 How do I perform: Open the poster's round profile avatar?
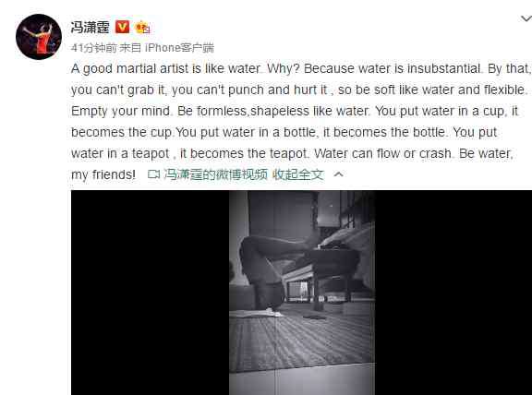click(39, 37)
